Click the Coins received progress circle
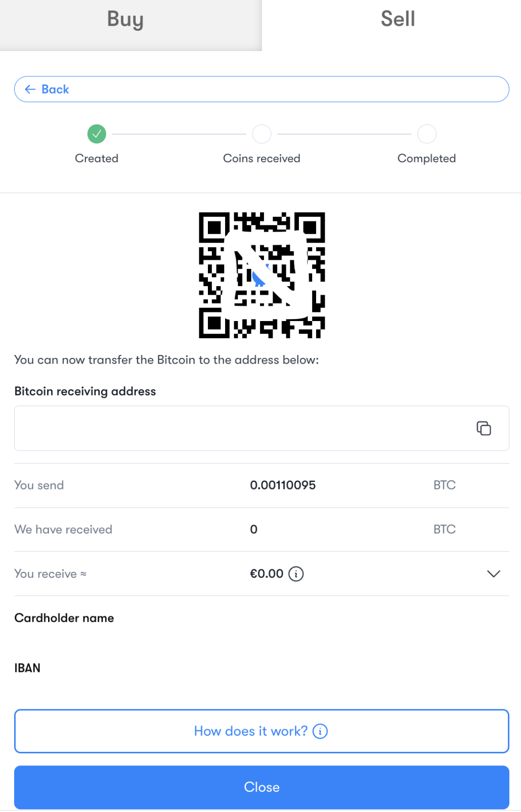The width and height of the screenshot is (521, 812). pos(261,133)
